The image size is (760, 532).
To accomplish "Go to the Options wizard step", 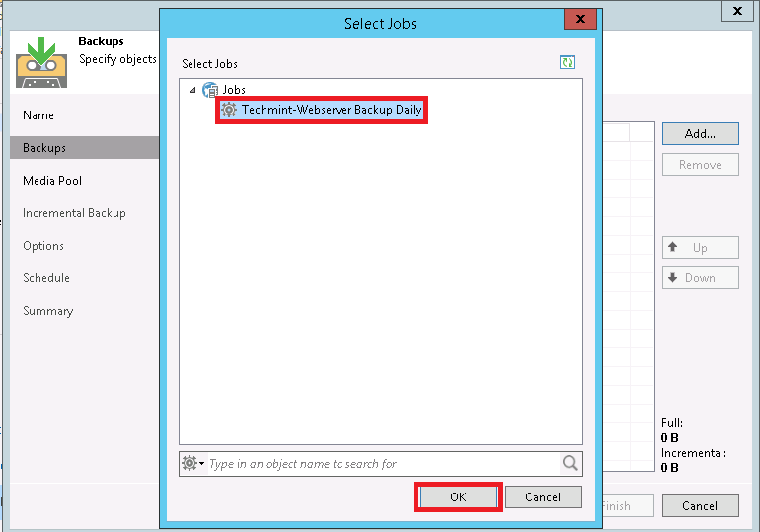I will (43, 246).
